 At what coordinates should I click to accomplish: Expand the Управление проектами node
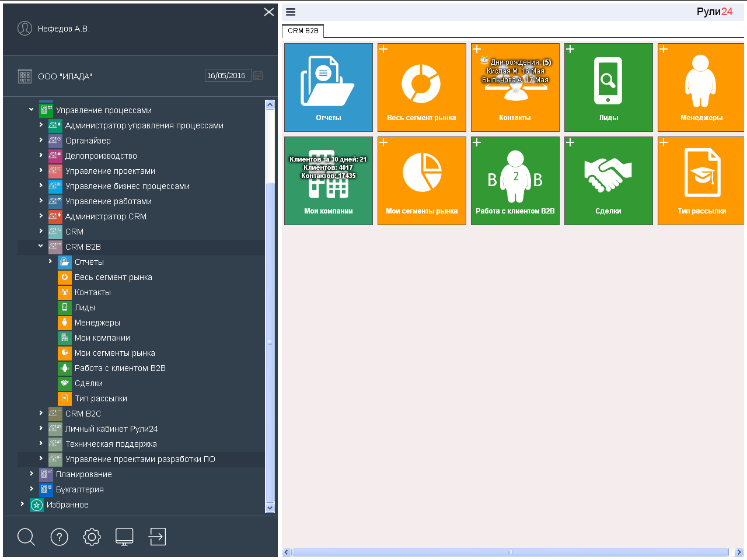coord(41,170)
